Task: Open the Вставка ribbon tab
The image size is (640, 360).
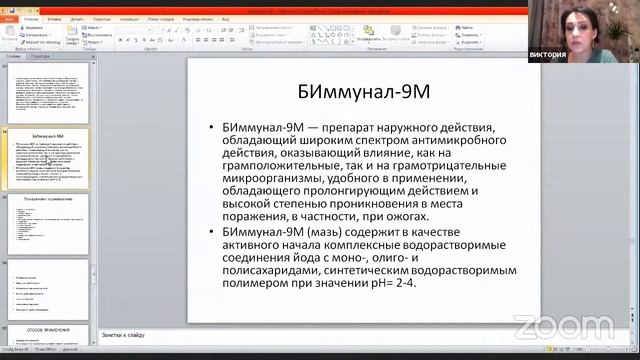Action: point(54,19)
